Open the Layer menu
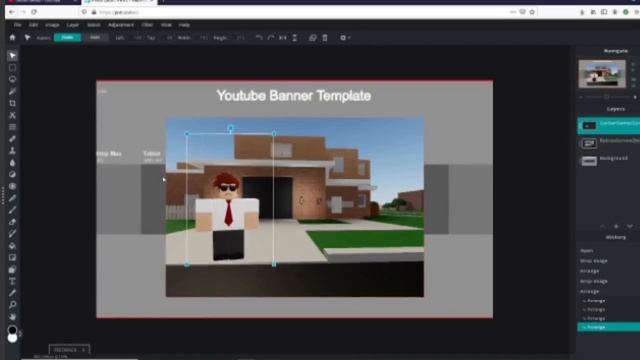Viewport: 640px width, 360px height. 73,25
